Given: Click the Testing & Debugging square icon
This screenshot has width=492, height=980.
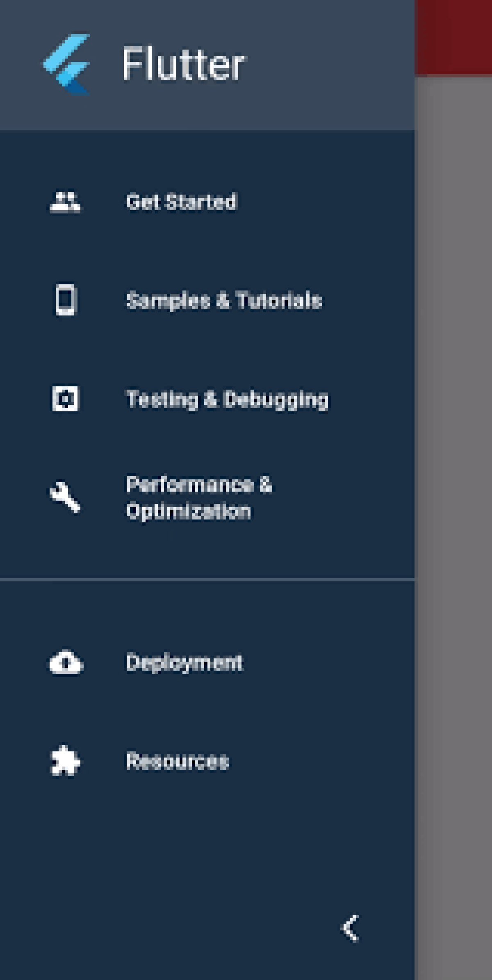Looking at the screenshot, I should pos(65,398).
